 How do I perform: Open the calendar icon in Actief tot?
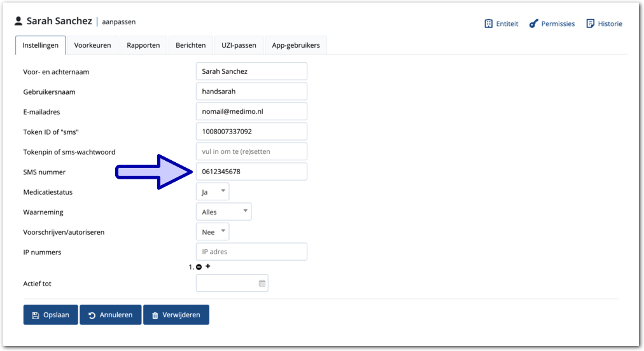pyautogui.click(x=262, y=284)
